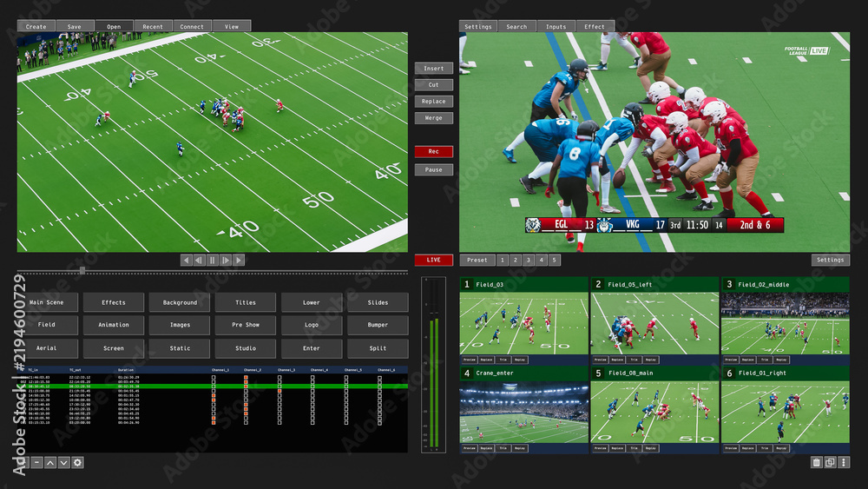Toggle Channel_4 checkbox in row 12:10:15.50
Image resolution: width=868 pixels, height=489 pixels.
312,381
